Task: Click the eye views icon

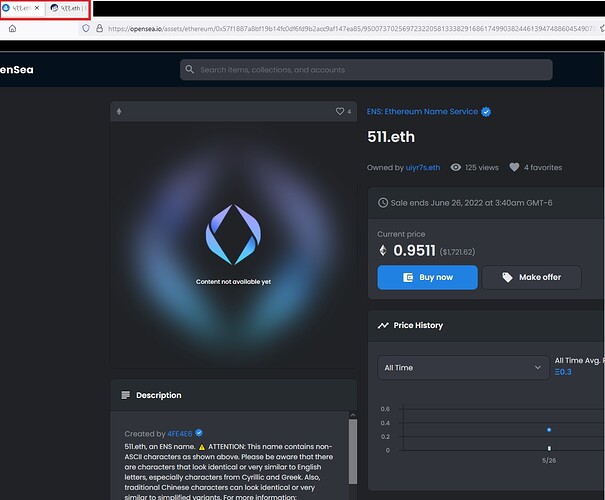Action: click(x=456, y=167)
